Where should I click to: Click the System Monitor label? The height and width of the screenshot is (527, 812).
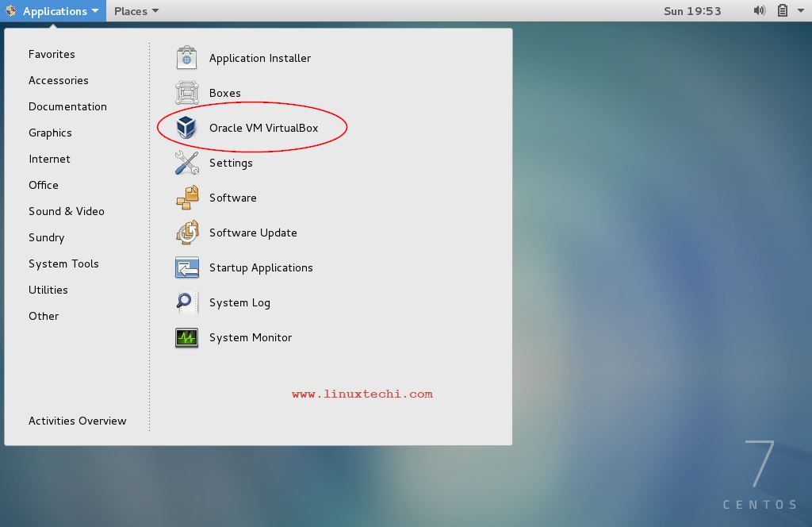pos(251,337)
